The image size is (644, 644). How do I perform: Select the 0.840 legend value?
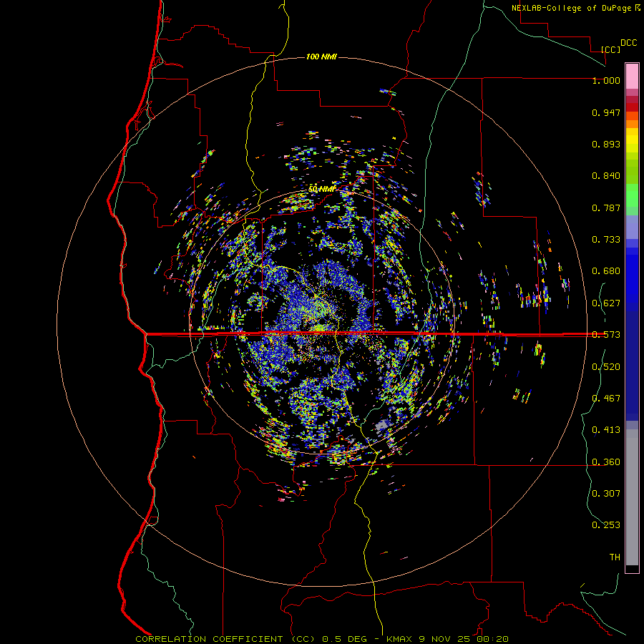[606, 176]
